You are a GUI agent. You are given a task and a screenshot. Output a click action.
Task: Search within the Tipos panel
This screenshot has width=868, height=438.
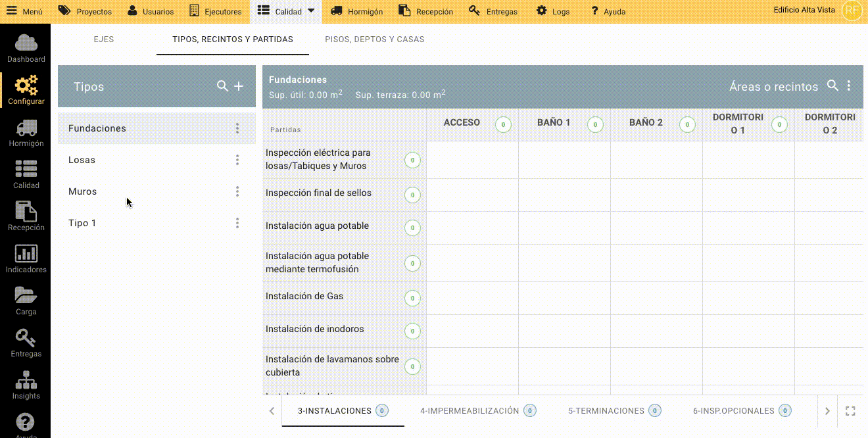click(x=222, y=86)
